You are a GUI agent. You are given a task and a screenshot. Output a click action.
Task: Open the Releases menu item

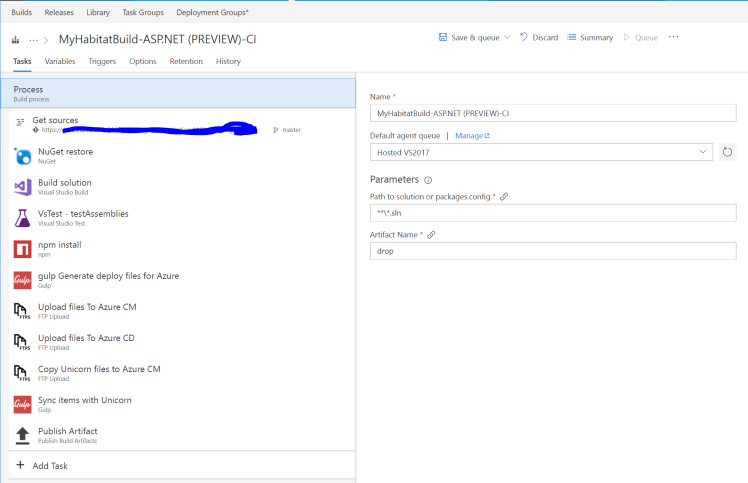click(59, 12)
